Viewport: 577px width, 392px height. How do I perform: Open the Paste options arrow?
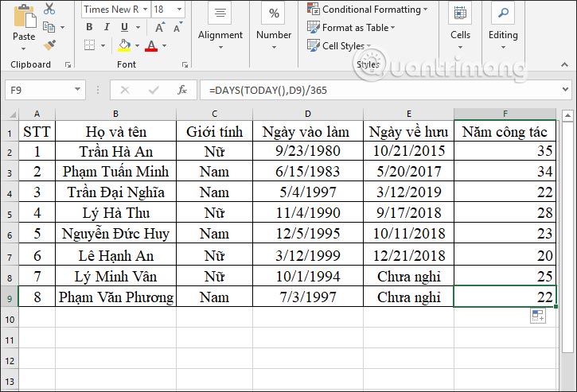[x=24, y=49]
